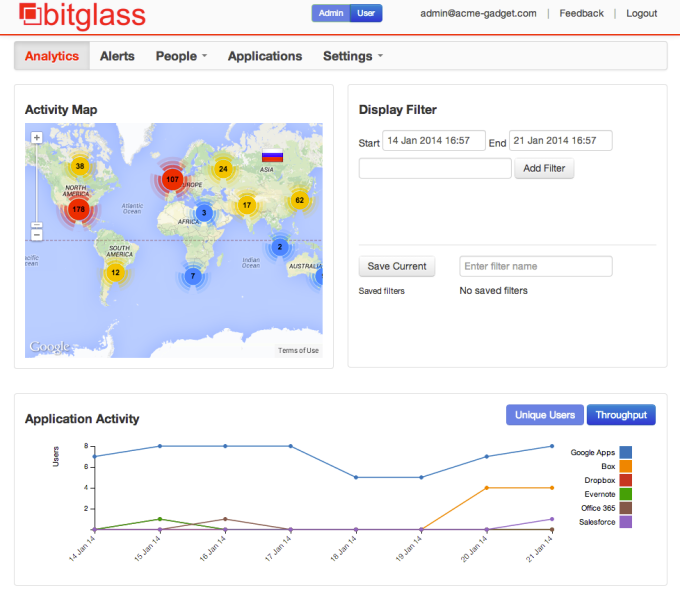Open the 17 cluster marker

tap(247, 205)
